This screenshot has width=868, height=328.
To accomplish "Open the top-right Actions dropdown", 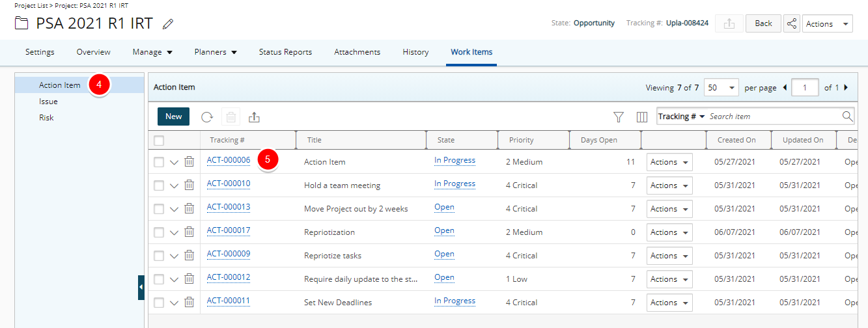I will [x=827, y=23].
